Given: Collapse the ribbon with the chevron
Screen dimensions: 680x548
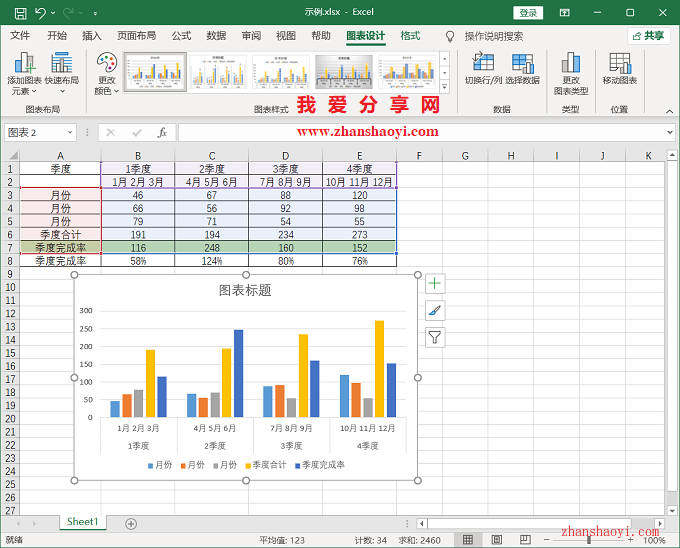Looking at the screenshot, I should [x=670, y=111].
